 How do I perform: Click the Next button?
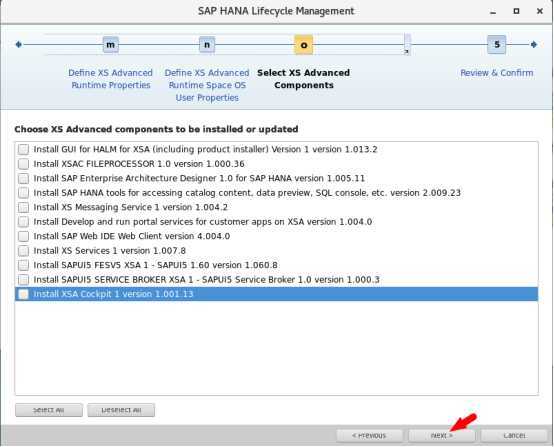pos(441,436)
